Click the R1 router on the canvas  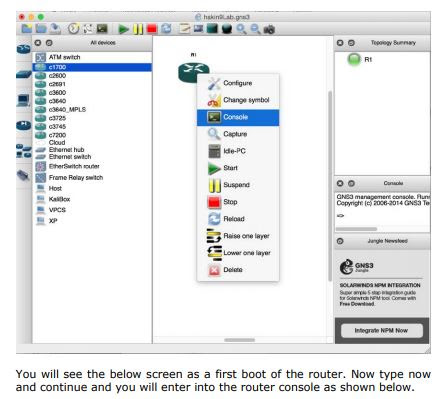tap(193, 72)
